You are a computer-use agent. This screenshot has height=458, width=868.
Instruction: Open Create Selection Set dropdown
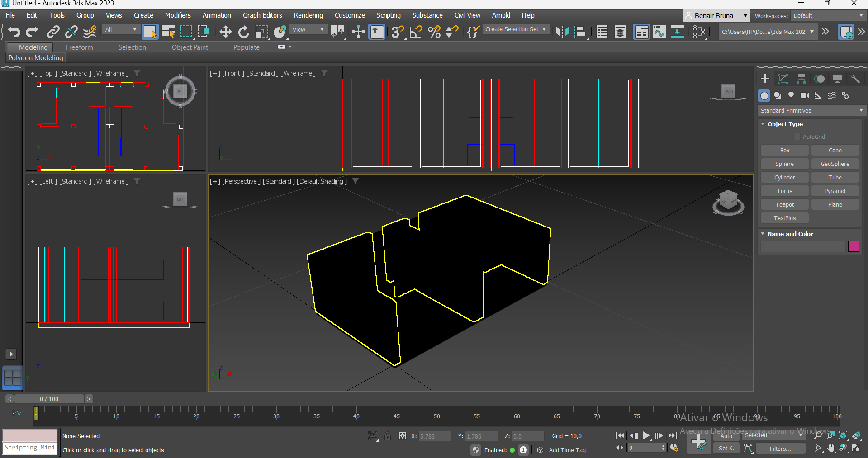coord(516,29)
